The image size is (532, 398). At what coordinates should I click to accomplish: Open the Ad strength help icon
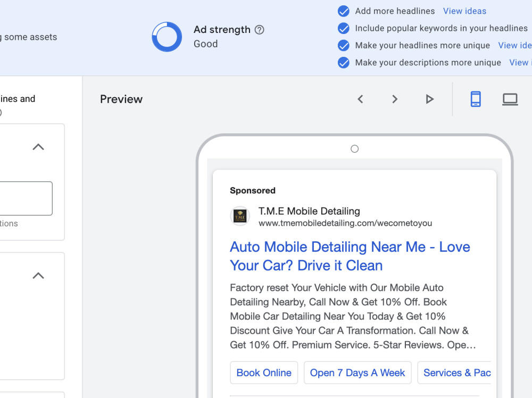coord(259,30)
